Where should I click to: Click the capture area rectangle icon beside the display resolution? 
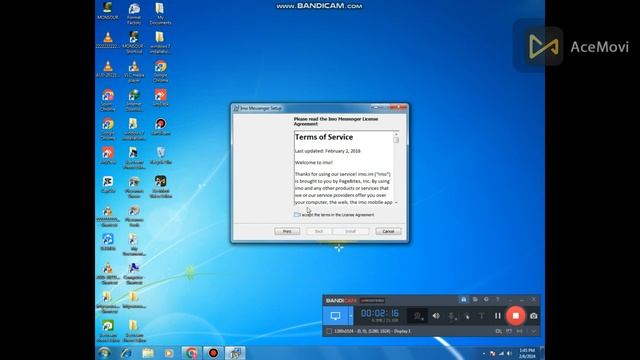click(329, 331)
